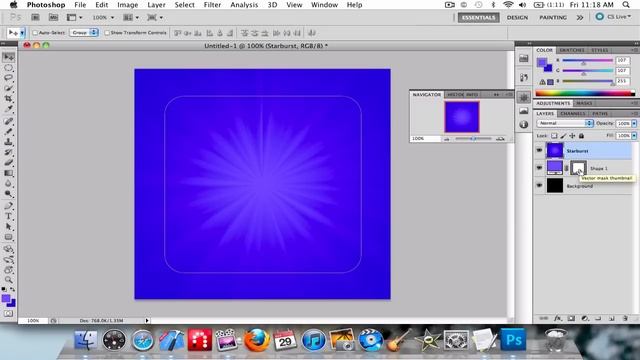Hide the Background layer via eye icon

(539, 185)
